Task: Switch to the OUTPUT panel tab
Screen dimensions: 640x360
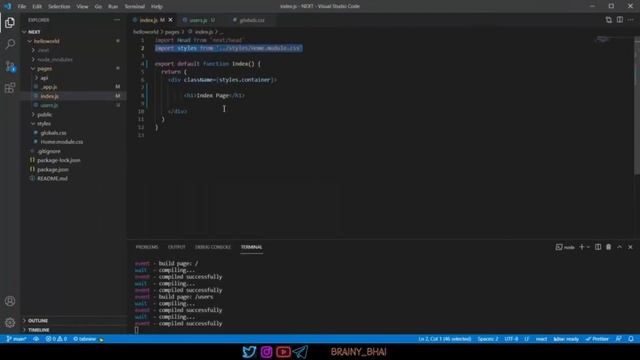Action: [x=177, y=247]
